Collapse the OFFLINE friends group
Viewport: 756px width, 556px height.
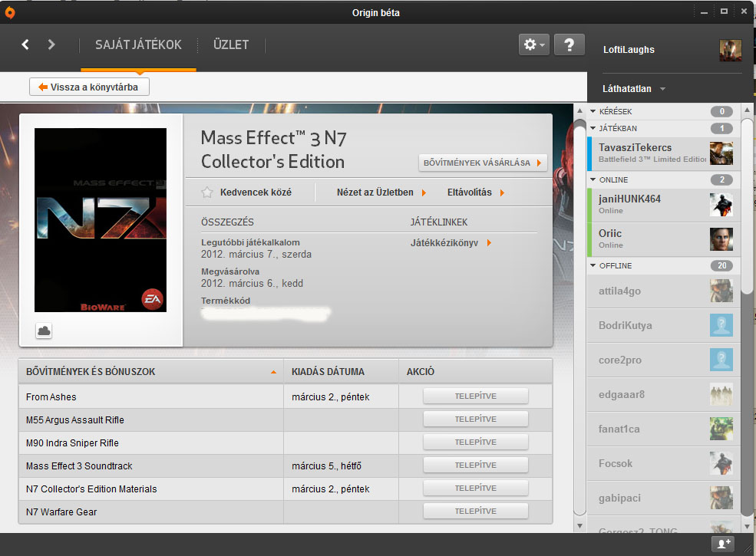click(x=593, y=265)
